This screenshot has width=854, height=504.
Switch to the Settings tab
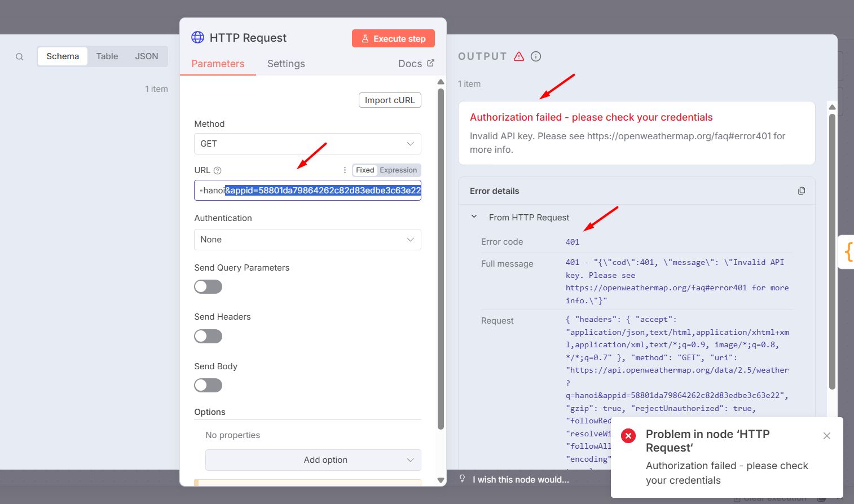point(286,64)
